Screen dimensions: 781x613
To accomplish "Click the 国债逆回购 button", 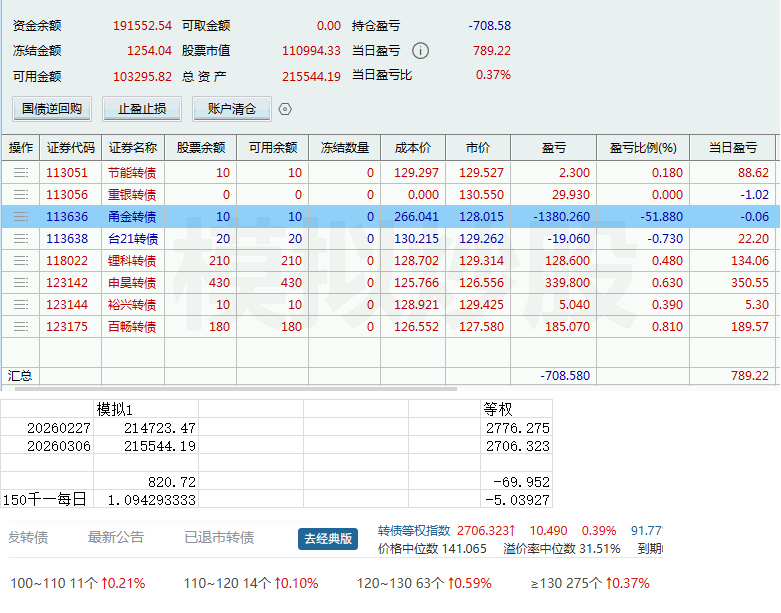I will pos(52,109).
